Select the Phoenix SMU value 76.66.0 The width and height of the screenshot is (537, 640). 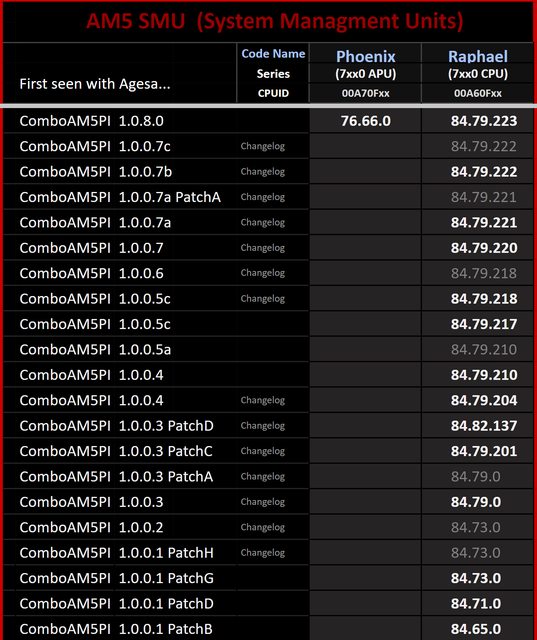(366, 121)
